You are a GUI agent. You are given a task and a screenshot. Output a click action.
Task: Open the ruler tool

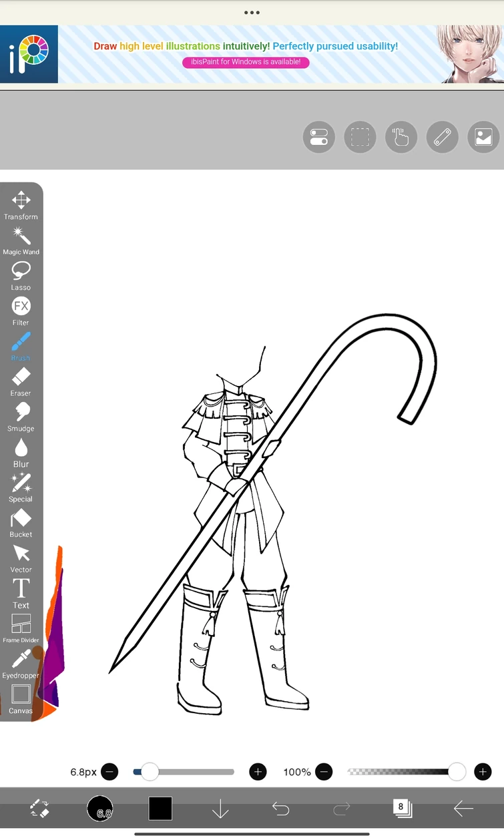pos(443,138)
